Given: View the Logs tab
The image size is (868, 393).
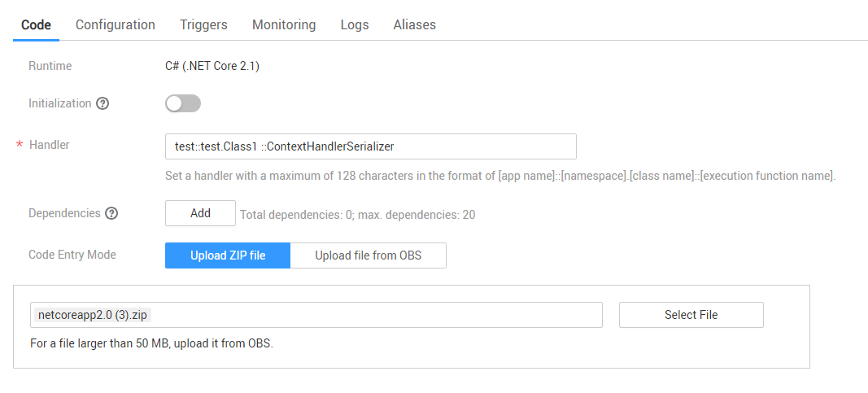Looking at the screenshot, I should click(355, 24).
